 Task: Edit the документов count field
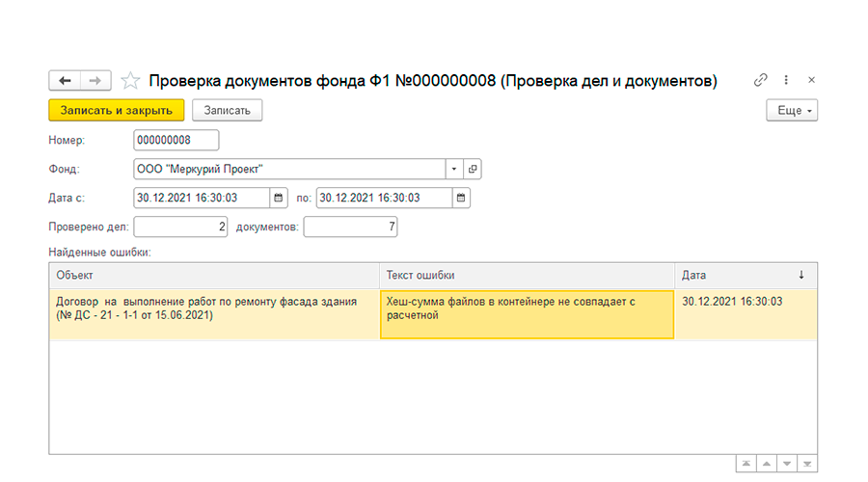tap(350, 227)
